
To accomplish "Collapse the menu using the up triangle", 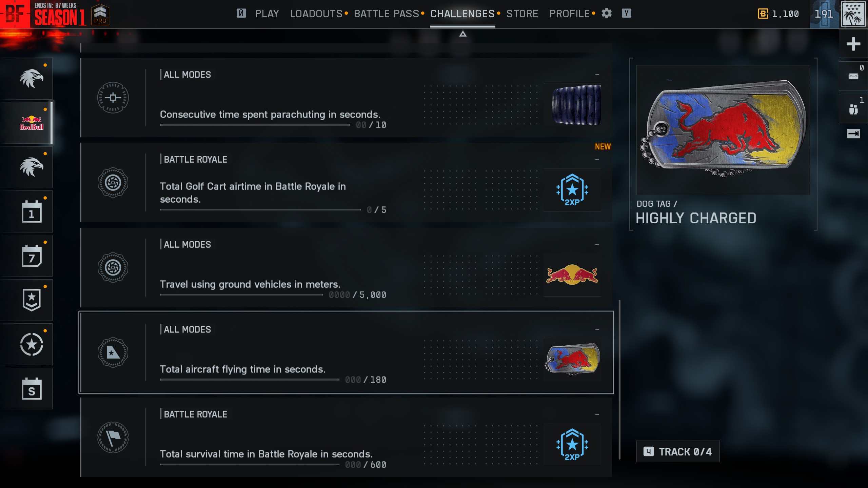I will [x=463, y=34].
